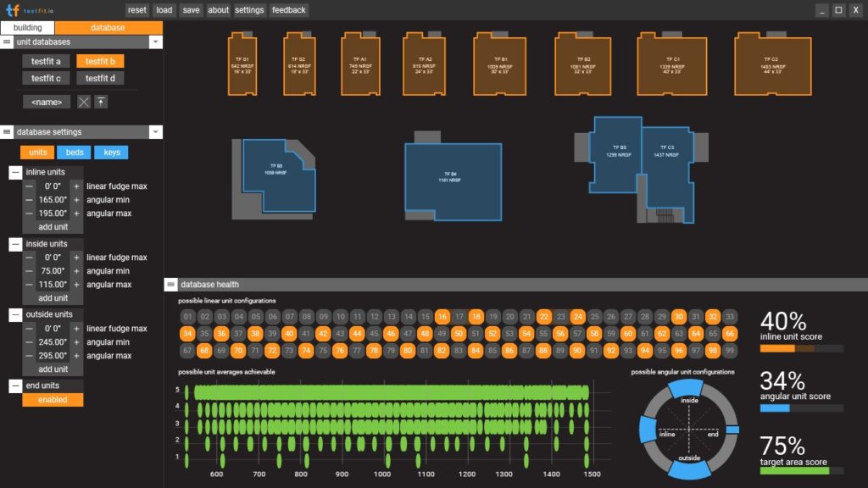Select the testfit d database
The height and width of the screenshot is (488, 868).
click(x=100, y=78)
